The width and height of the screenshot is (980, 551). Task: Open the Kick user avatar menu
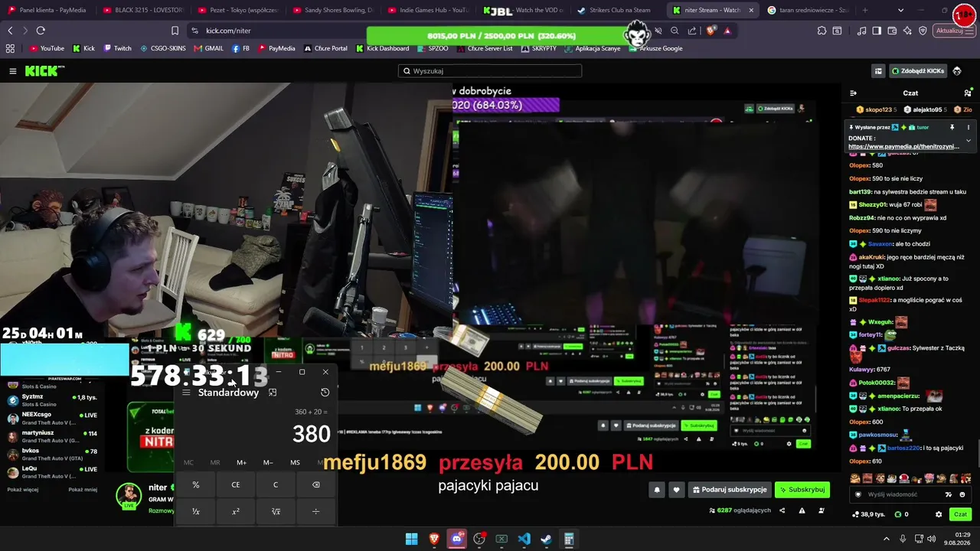coord(957,71)
